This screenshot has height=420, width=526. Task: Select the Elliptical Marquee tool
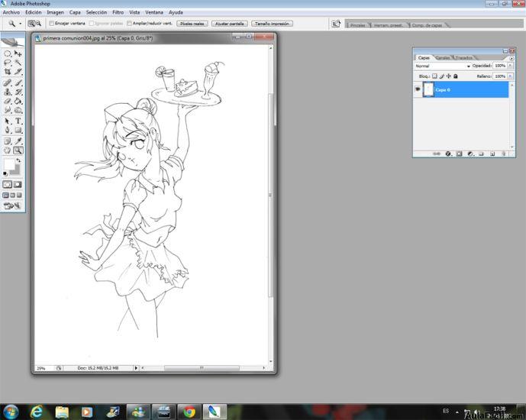[8, 53]
